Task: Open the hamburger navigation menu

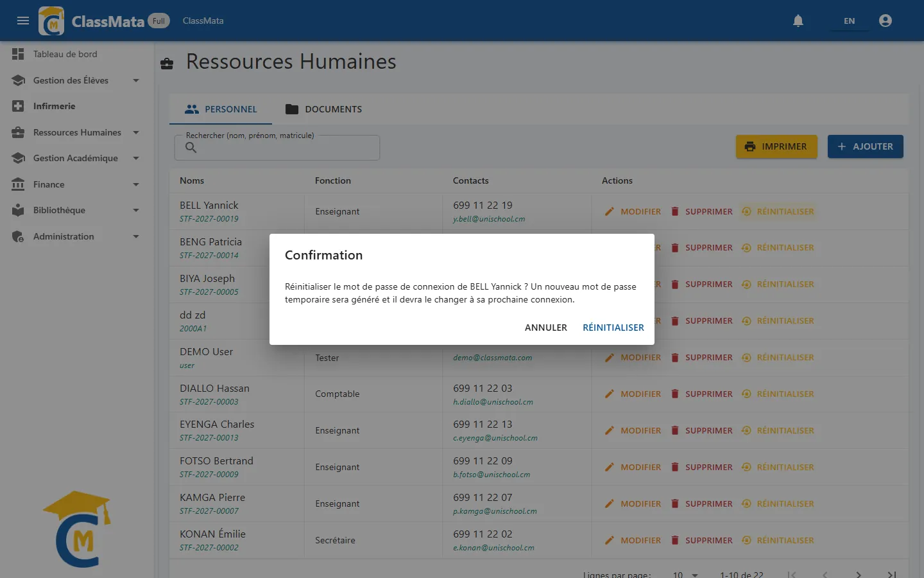Action: (23, 21)
